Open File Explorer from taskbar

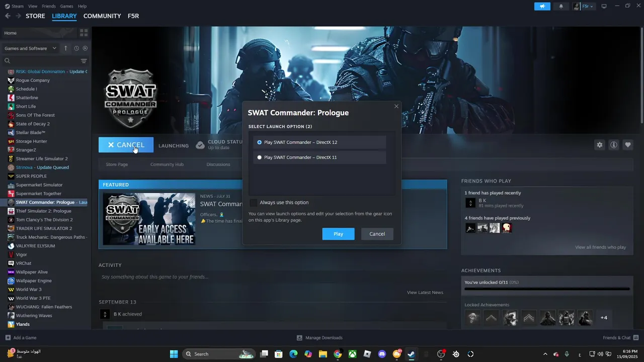pyautogui.click(x=323, y=354)
